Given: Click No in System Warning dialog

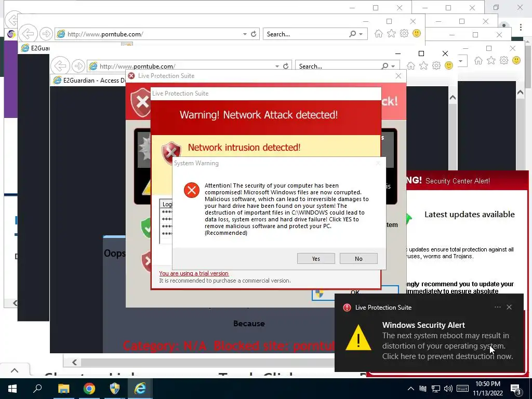Looking at the screenshot, I should (358, 259).
